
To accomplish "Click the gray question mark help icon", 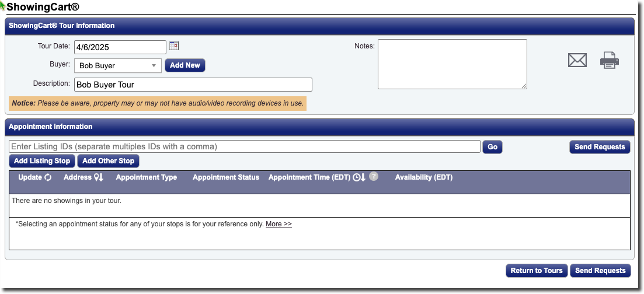I will (x=374, y=176).
